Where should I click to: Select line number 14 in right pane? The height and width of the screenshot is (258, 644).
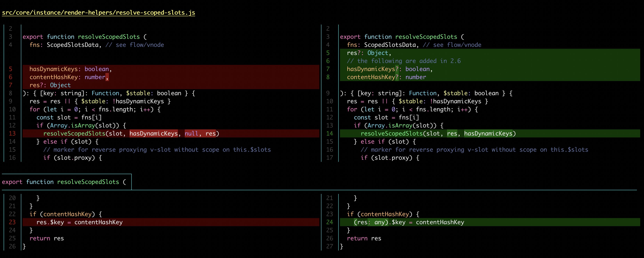click(329, 133)
